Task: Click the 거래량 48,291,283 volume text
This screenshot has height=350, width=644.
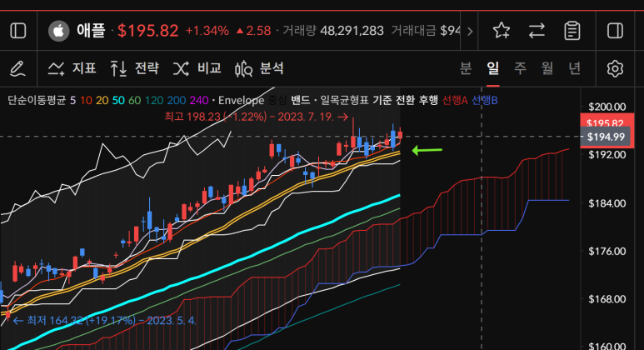Action: click(x=333, y=31)
